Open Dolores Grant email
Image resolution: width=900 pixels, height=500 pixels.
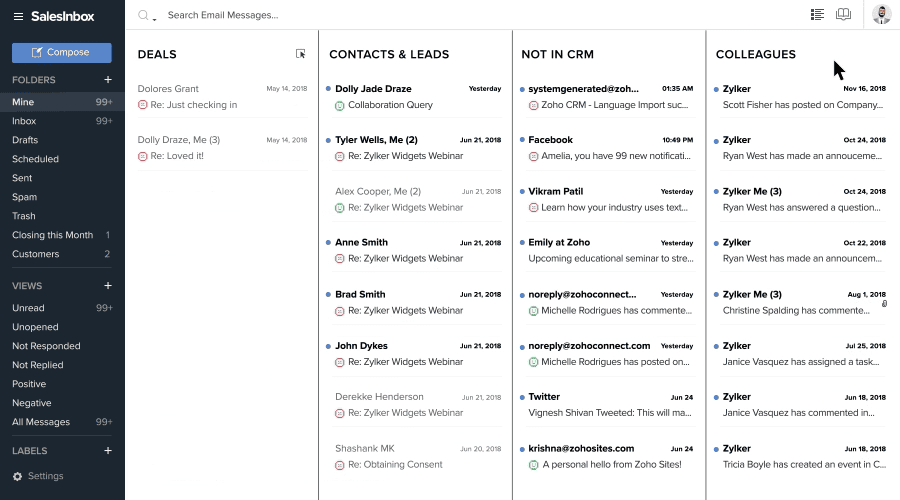[x=222, y=96]
